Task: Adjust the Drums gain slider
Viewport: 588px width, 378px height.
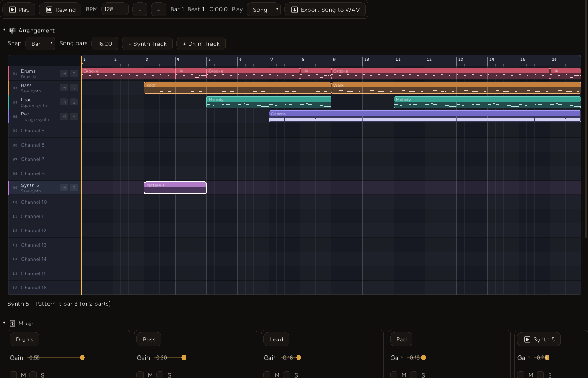Action: [x=56, y=357]
